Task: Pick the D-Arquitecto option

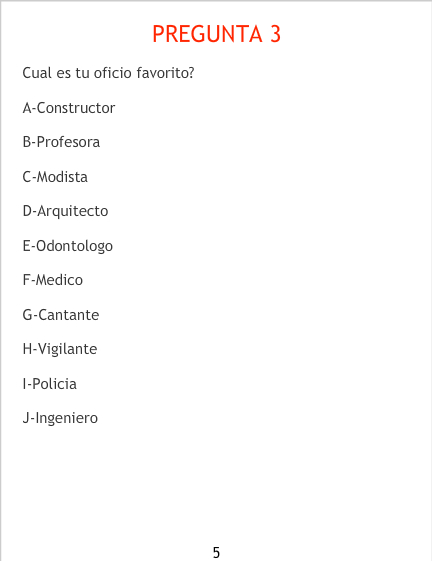Action: coord(65,211)
